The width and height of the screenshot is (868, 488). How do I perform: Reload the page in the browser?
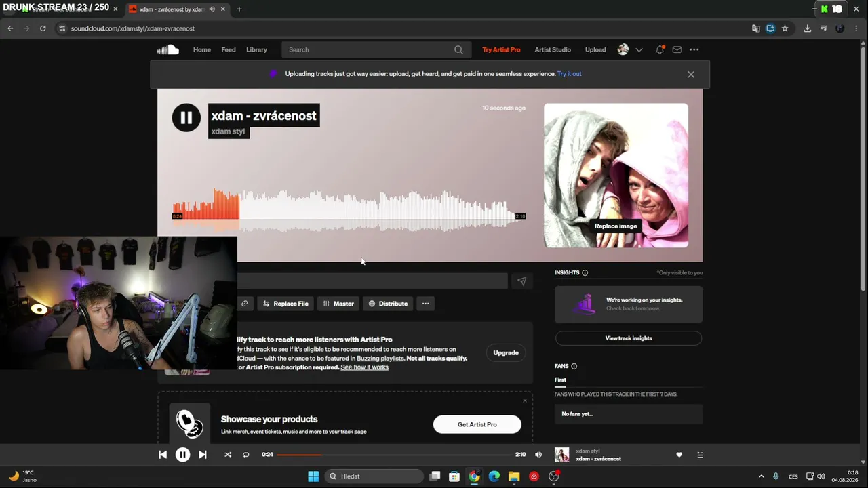click(x=43, y=28)
